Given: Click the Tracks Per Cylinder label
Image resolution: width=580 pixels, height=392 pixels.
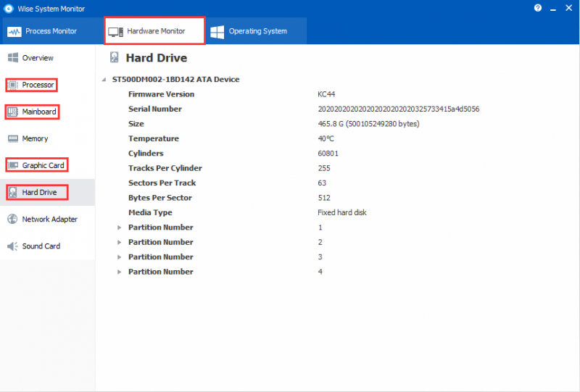Looking at the screenshot, I should 165,168.
